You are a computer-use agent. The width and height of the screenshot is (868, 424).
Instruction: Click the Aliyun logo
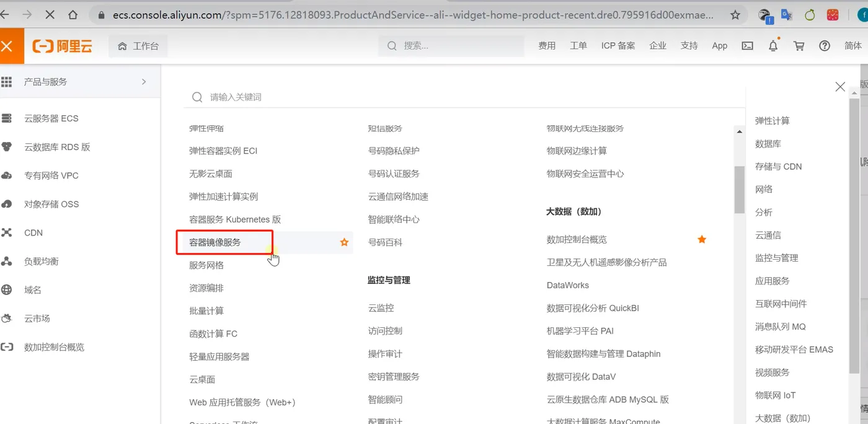pos(63,46)
